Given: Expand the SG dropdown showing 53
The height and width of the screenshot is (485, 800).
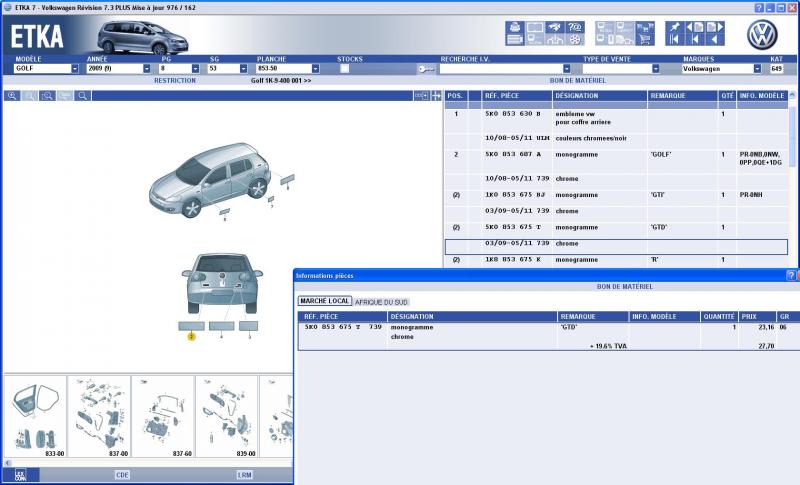Looking at the screenshot, I should point(243,69).
